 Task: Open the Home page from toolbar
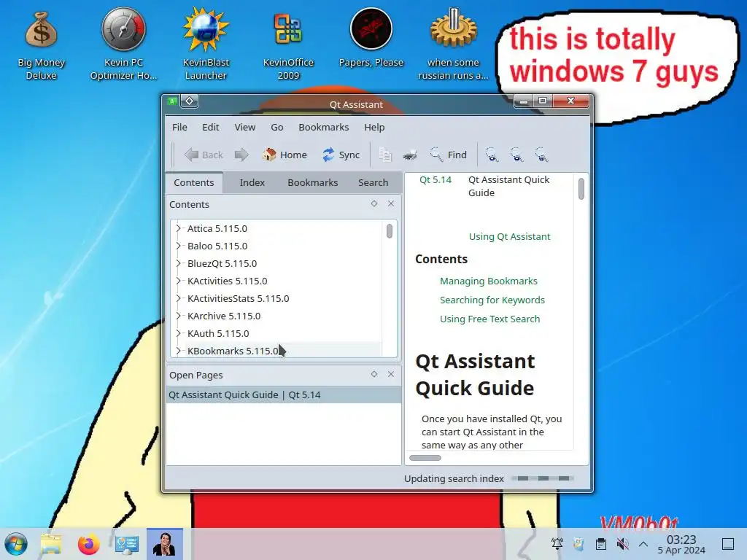tap(285, 155)
